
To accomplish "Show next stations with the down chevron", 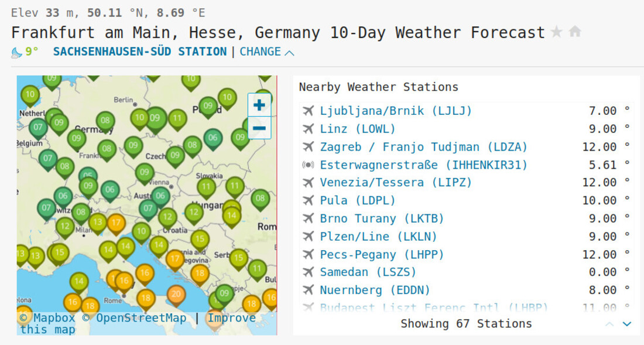I will [x=627, y=324].
